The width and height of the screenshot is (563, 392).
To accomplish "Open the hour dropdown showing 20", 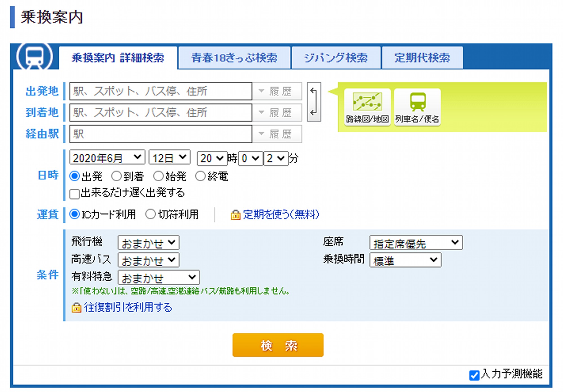I will coord(212,158).
